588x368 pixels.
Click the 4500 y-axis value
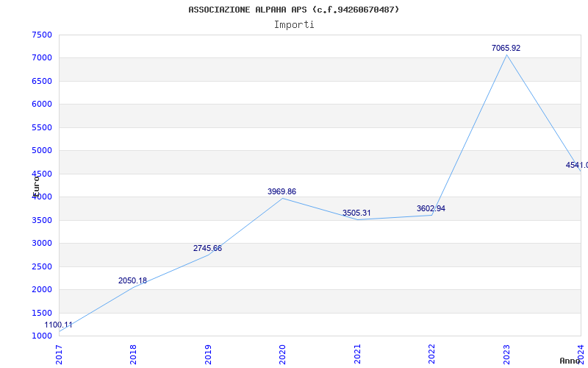[42, 174]
